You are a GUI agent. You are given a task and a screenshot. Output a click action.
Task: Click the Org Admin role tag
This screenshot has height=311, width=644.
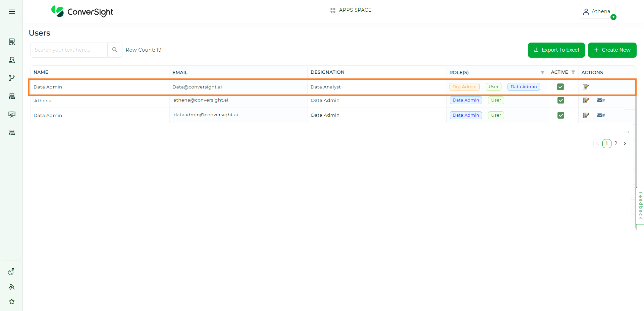click(464, 87)
